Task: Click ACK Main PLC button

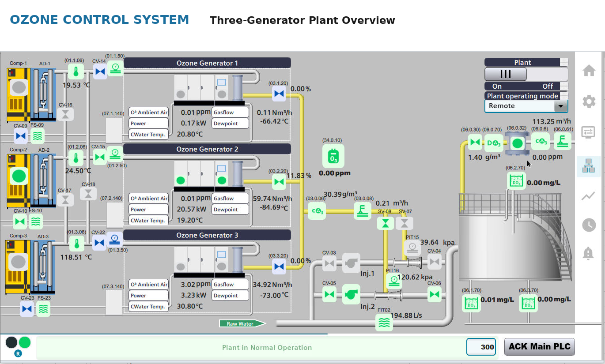Action: [540, 346]
